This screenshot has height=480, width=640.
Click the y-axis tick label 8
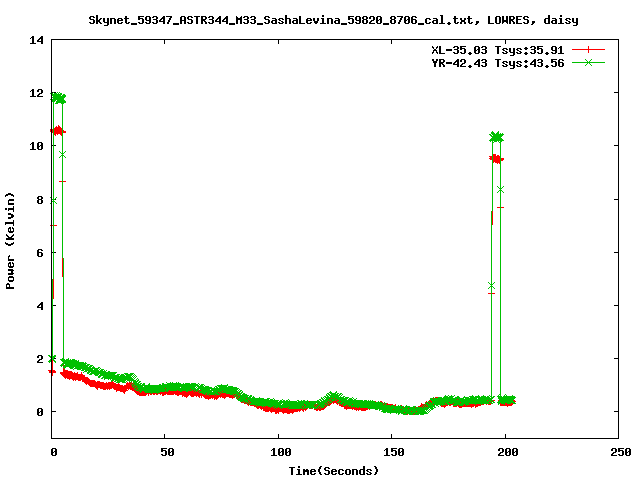click(40, 200)
